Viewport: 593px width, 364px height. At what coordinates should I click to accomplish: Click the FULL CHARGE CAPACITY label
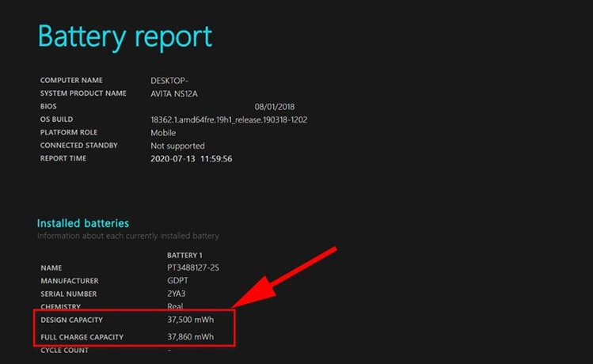82,337
